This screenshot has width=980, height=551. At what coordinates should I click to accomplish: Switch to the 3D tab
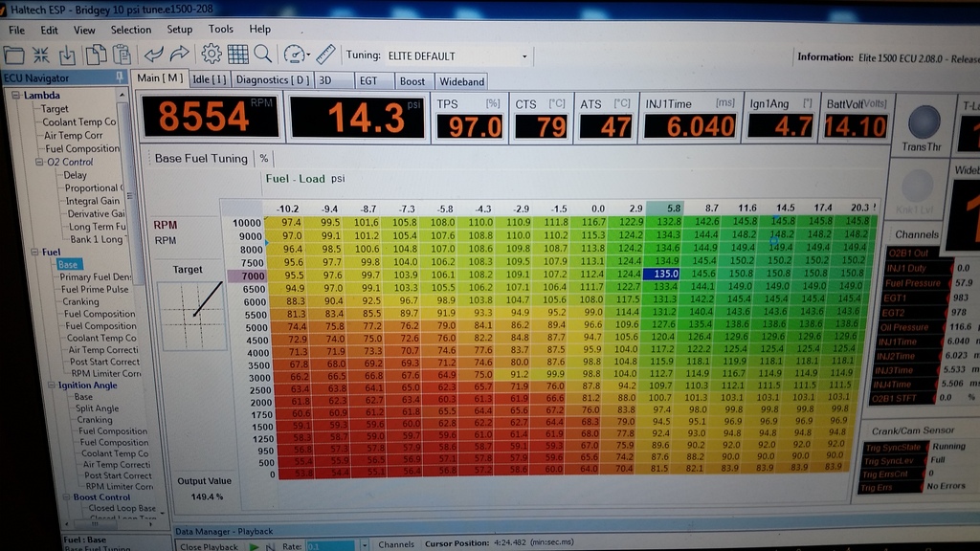tap(334, 80)
